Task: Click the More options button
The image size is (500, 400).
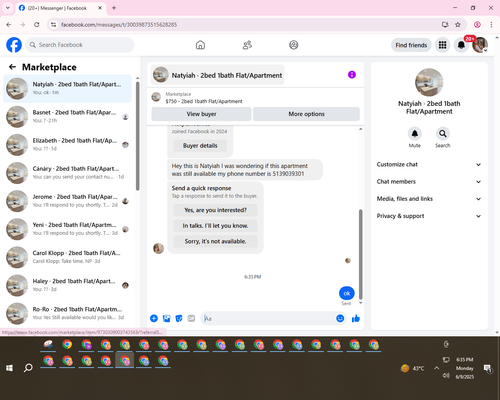Action: coord(306,114)
